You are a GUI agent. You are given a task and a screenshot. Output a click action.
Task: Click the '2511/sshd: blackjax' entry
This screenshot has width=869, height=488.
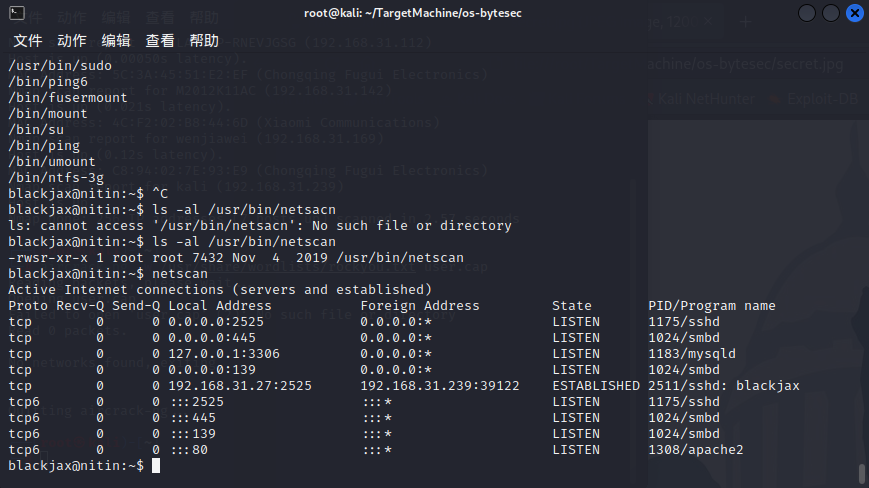point(724,386)
